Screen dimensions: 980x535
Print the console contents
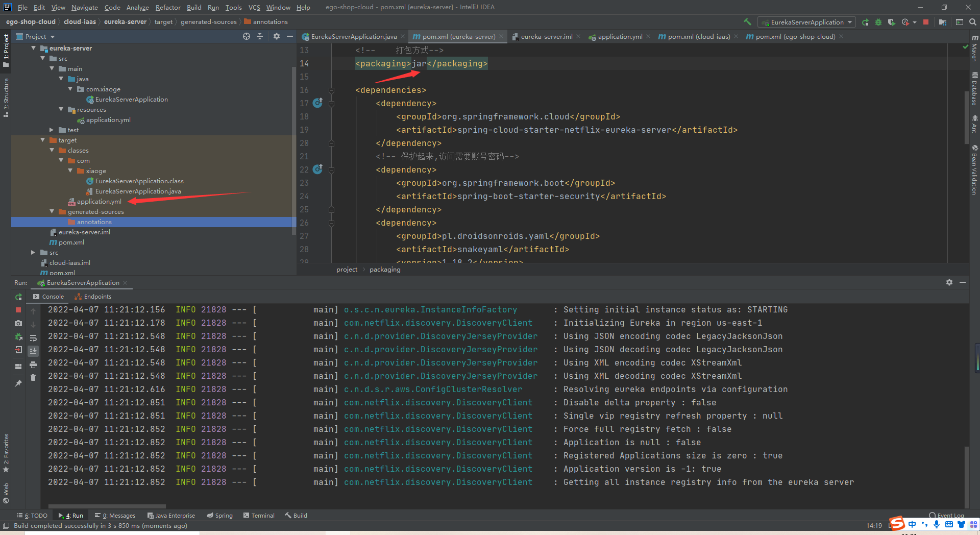pos(34,366)
